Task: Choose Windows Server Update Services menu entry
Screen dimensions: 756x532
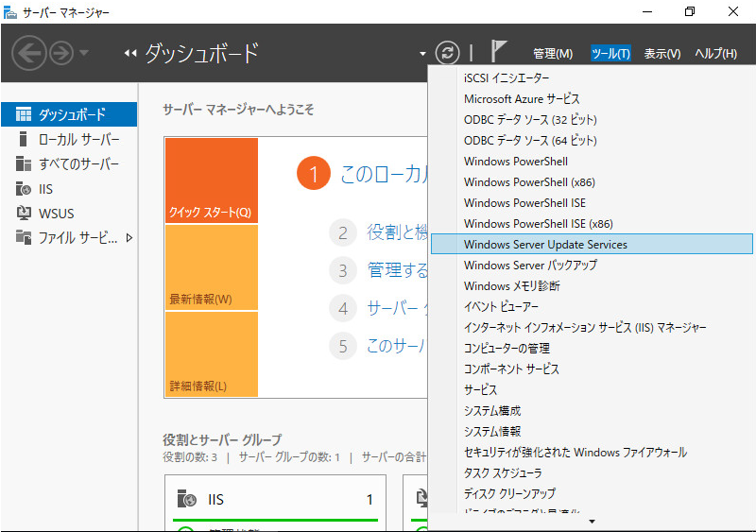Action: tap(545, 244)
